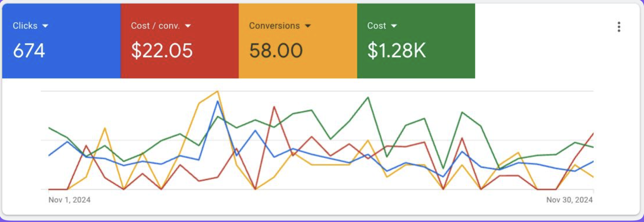Expand the Clicks metric dropdown arrow
Viewport: 644px width, 222px height.
45,26
